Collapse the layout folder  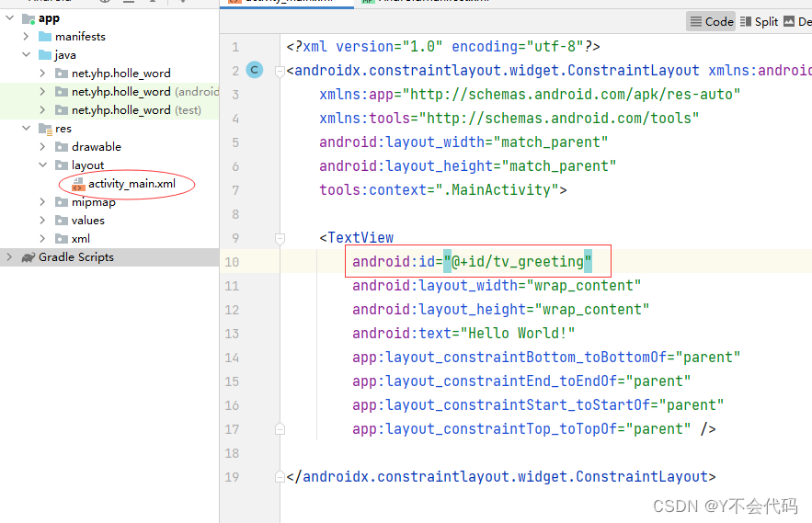(x=42, y=165)
